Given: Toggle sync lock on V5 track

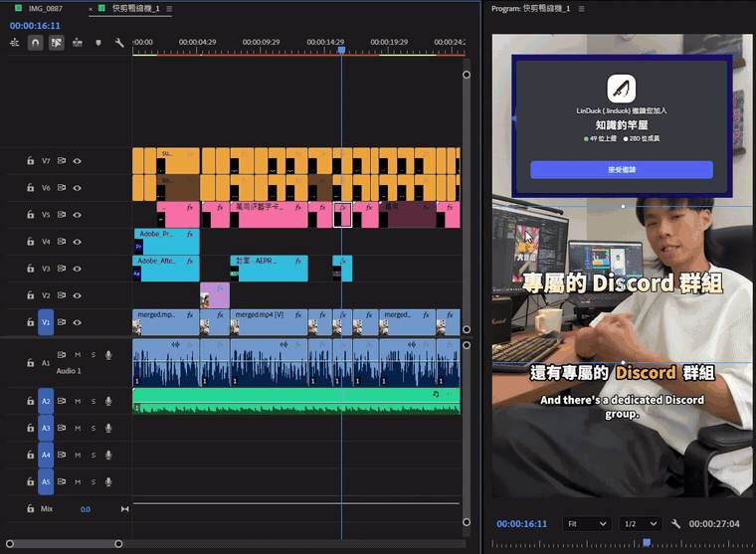Looking at the screenshot, I should click(x=62, y=215).
